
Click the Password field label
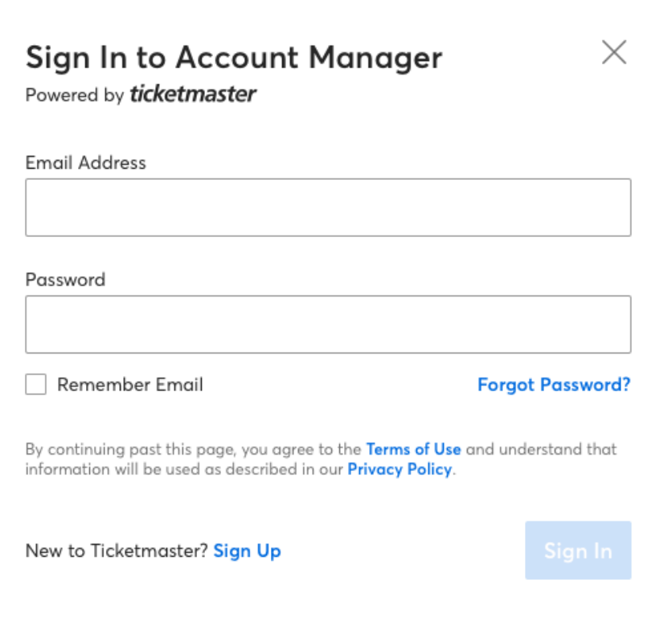pyautogui.click(x=65, y=280)
